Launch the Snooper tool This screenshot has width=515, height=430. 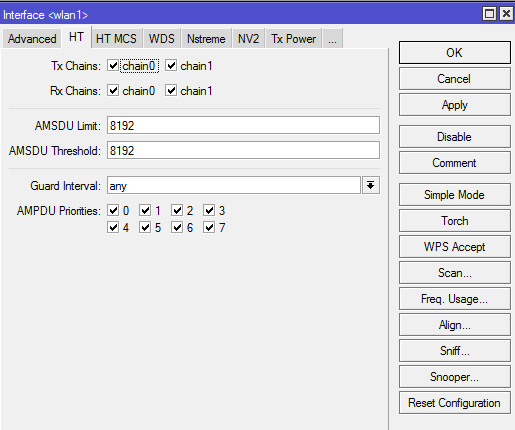(455, 377)
